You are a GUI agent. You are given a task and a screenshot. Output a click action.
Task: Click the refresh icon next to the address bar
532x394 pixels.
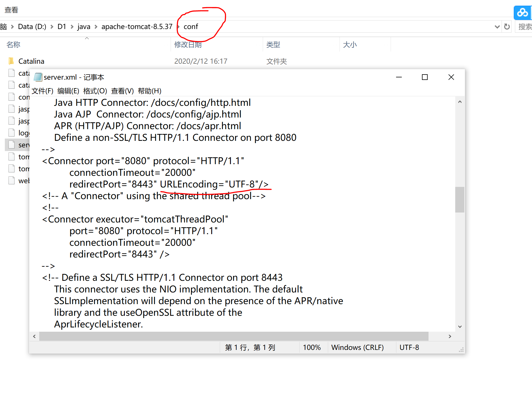507,26
